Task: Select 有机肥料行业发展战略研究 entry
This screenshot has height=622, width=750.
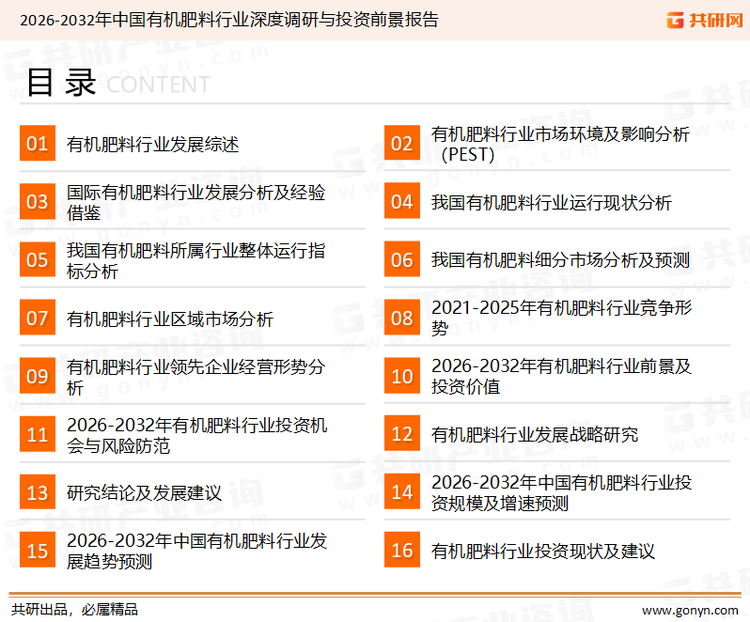Action: (x=534, y=435)
